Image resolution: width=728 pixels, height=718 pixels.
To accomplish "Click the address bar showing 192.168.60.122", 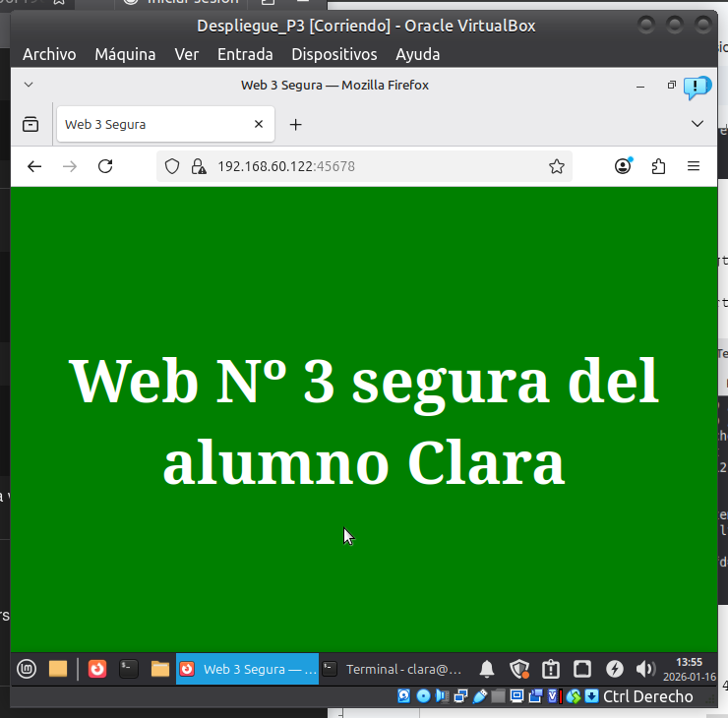I will pos(374,167).
